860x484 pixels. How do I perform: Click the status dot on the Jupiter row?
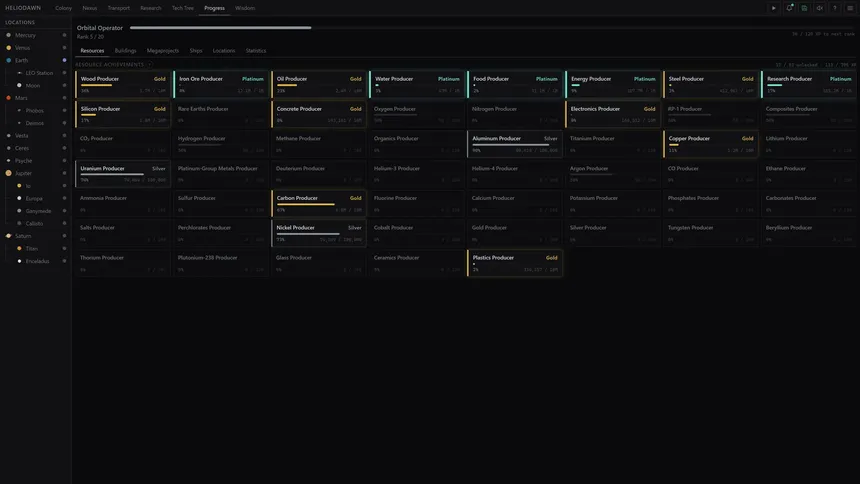click(64, 173)
